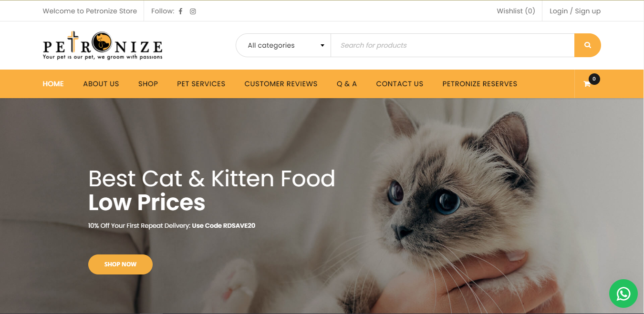Image resolution: width=644 pixels, height=314 pixels.
Task: Focus the Search for products field
Action: click(452, 45)
